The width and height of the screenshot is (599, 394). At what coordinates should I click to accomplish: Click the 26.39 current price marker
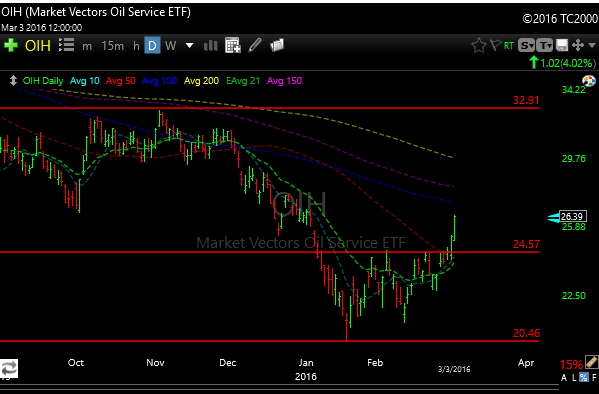pos(572,217)
